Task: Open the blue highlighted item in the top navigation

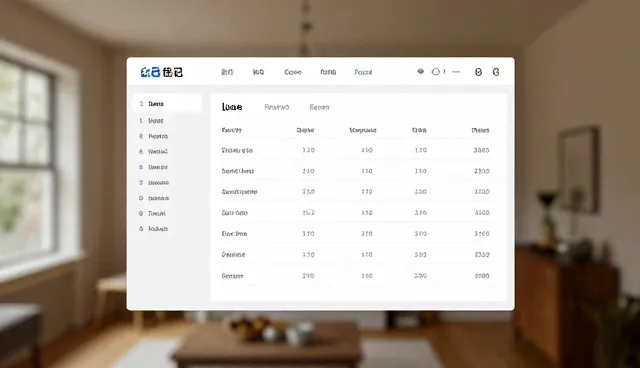Action: (x=363, y=72)
